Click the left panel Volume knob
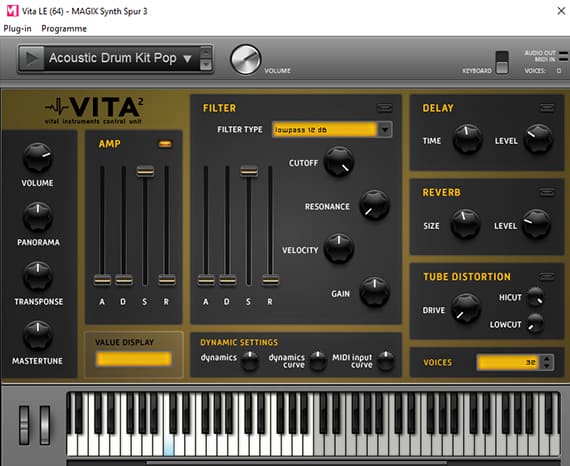This screenshot has height=466, width=570. 38,157
